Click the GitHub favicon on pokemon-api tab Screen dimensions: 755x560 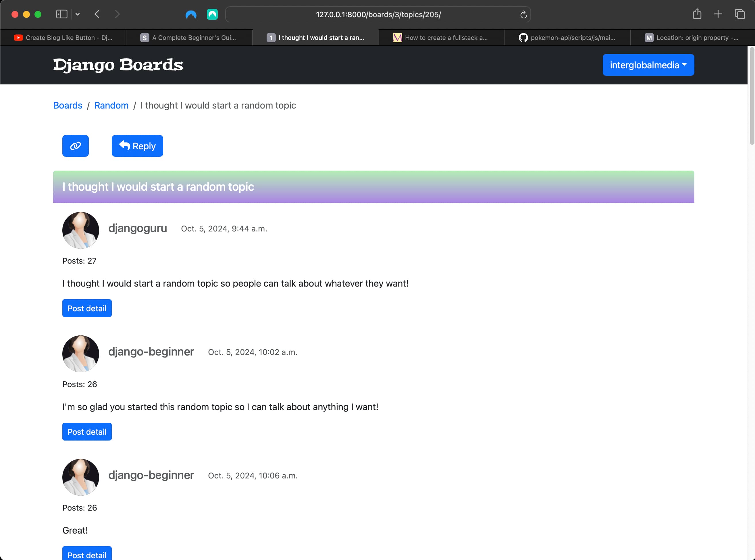pos(523,38)
